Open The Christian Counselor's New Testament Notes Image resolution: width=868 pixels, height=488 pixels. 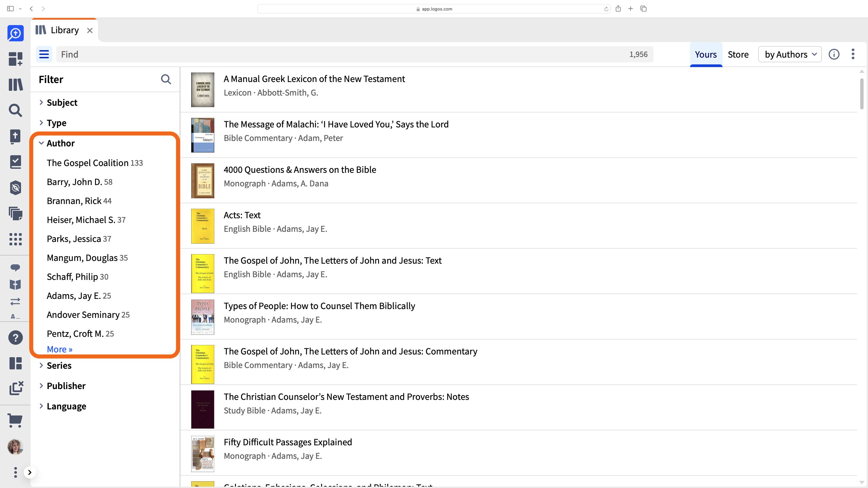[346, 396]
